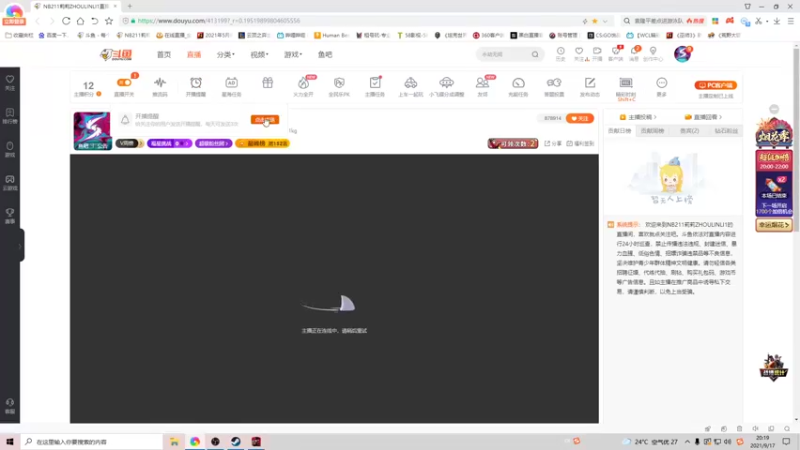Image resolution: width=800 pixels, height=450 pixels.
Task: Open the 上车一起玩 car icon
Action: pyautogui.click(x=411, y=83)
